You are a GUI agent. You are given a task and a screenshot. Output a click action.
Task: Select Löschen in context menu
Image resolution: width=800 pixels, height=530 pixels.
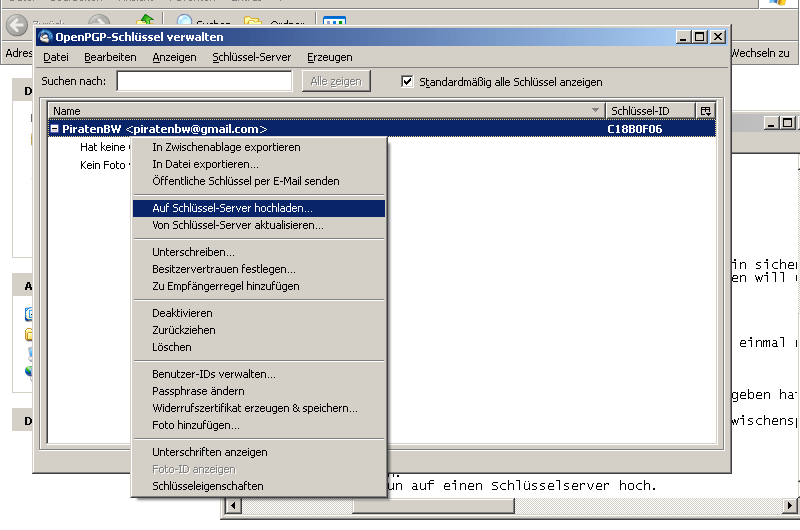click(x=259, y=347)
